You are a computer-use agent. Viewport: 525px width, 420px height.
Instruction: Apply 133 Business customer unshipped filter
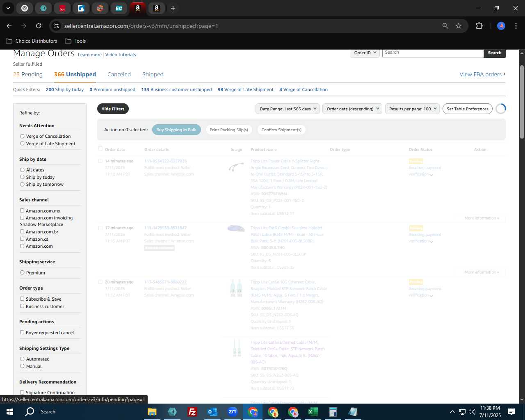point(176,89)
